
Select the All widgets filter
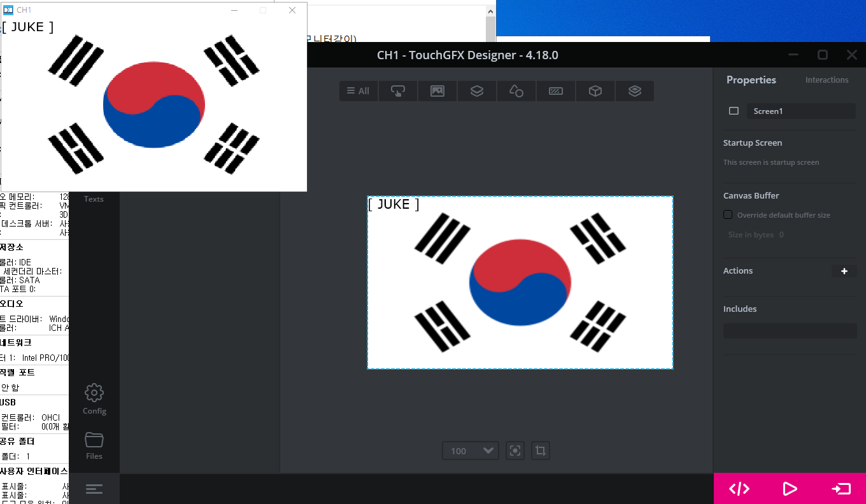point(358,91)
